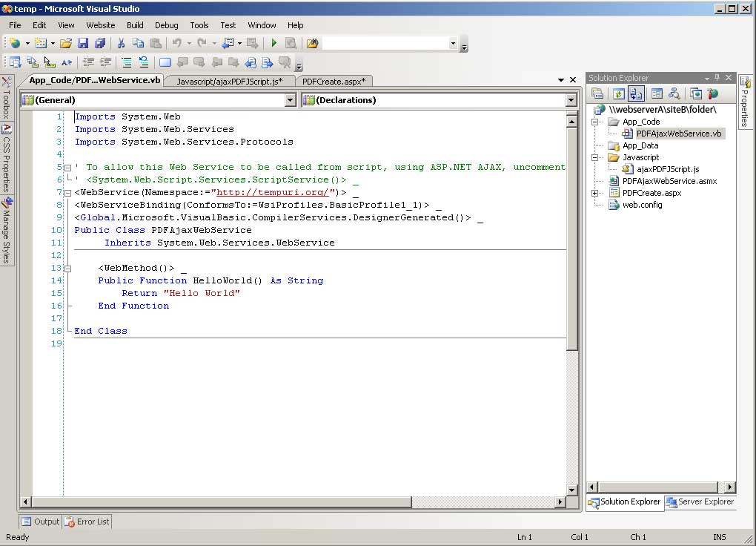
Task: Switch to Javascript/ajaxPDFJScript.js tab
Action: [230, 82]
